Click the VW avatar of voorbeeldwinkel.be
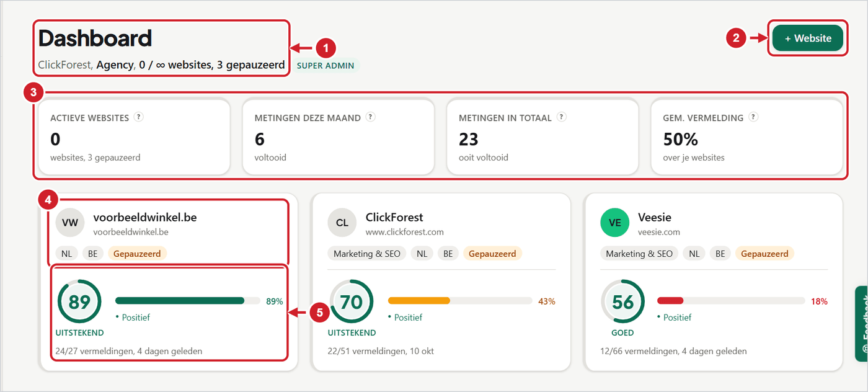This screenshot has width=868, height=392. (x=70, y=223)
